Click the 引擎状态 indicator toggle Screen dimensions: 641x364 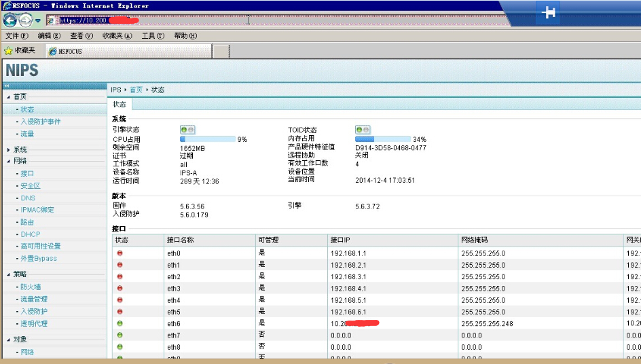point(187,130)
